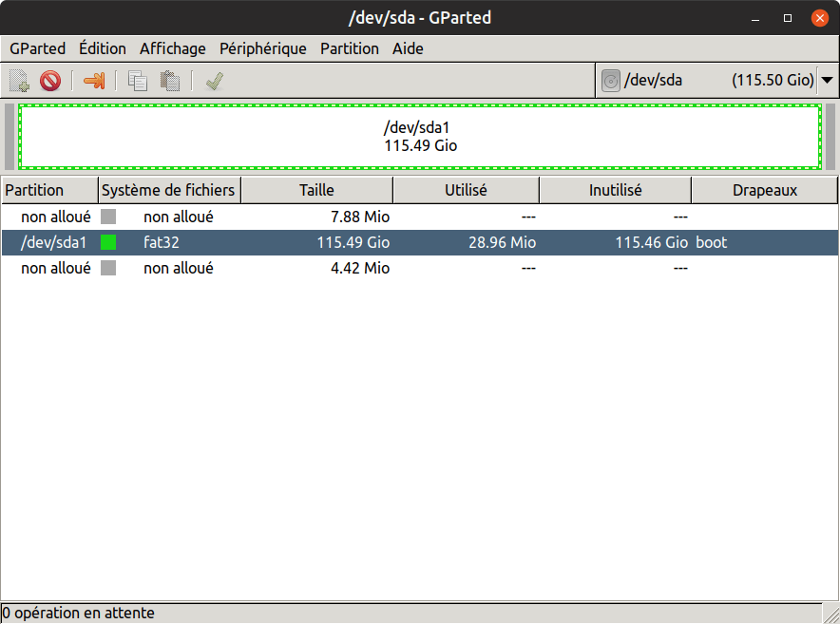The width and height of the screenshot is (840, 624).
Task: Click the New partition toolbar icon
Action: [19, 81]
